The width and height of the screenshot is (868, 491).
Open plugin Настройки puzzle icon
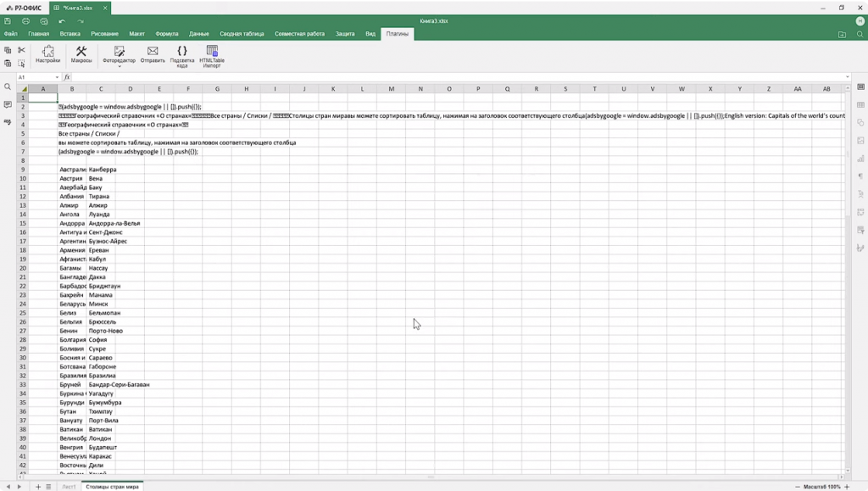tap(48, 54)
